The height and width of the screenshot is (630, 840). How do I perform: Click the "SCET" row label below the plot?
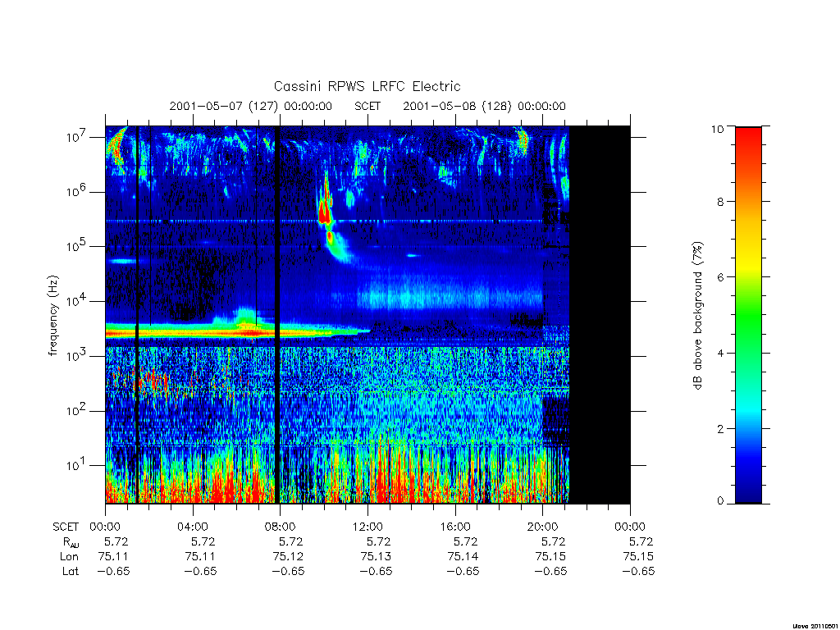point(66,527)
